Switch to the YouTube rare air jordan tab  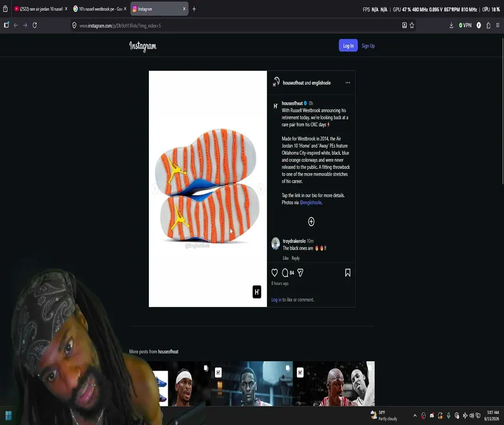[x=38, y=9]
